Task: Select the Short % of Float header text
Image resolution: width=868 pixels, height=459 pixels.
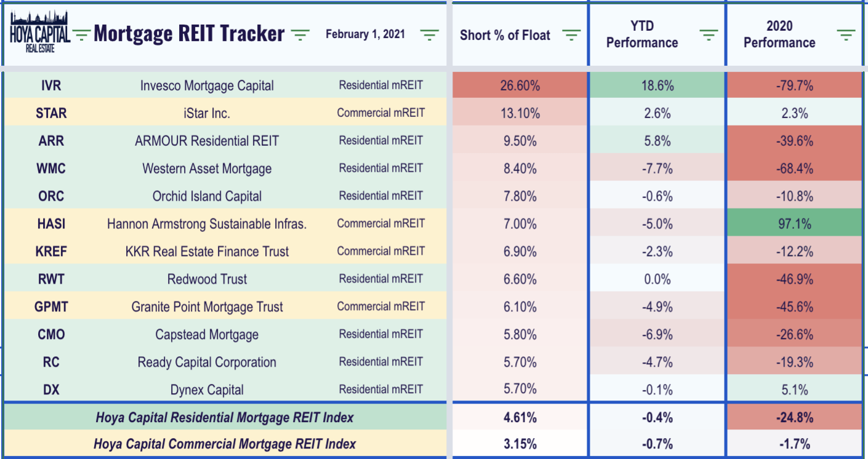Action: pyautogui.click(x=505, y=35)
